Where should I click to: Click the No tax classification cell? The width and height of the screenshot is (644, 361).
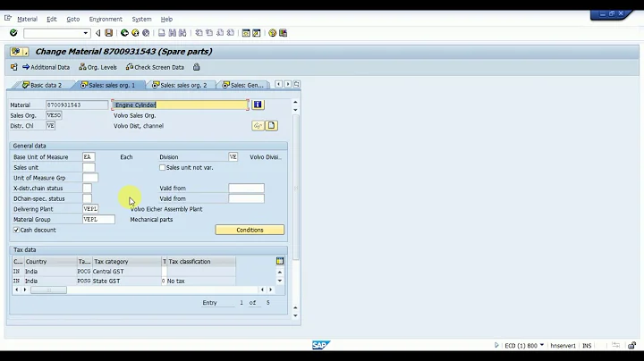(200, 281)
